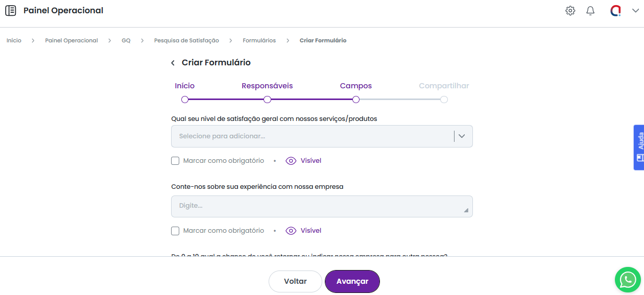
Task: Mark the satisfaction question as obrigatório
Action: tap(175, 161)
